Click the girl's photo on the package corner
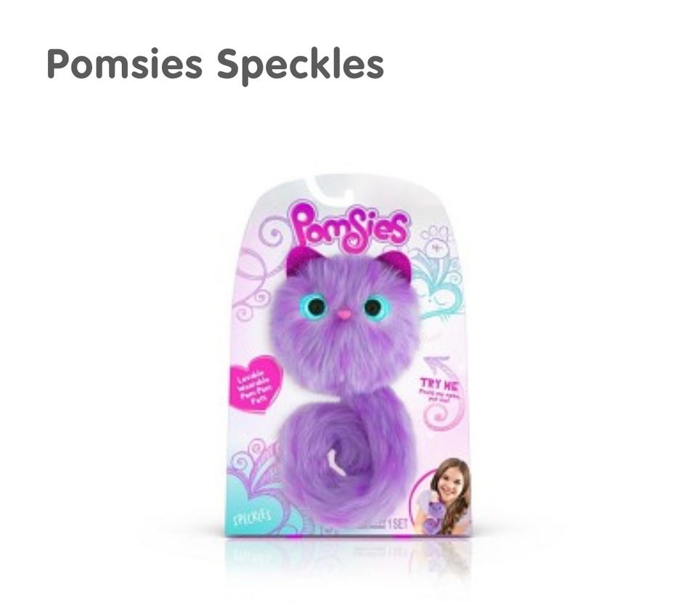The image size is (697, 616). tap(441, 496)
